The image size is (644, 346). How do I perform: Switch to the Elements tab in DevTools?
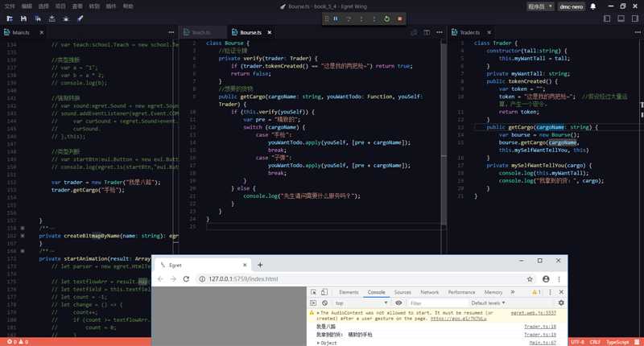point(349,292)
